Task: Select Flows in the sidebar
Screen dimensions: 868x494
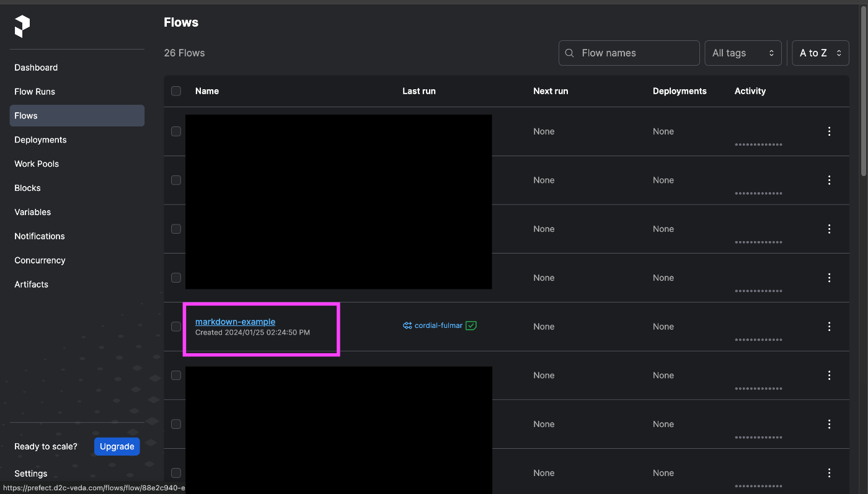Action: [77, 116]
